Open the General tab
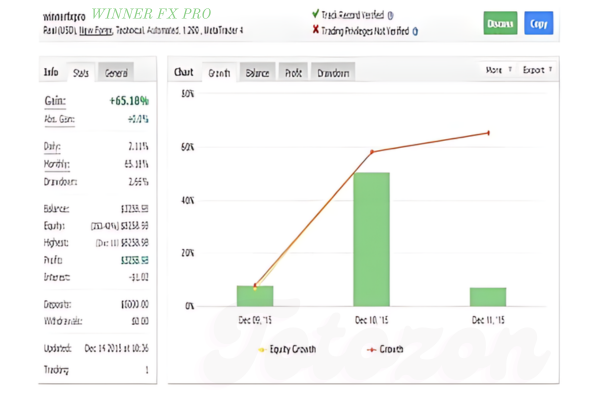 [x=116, y=72]
